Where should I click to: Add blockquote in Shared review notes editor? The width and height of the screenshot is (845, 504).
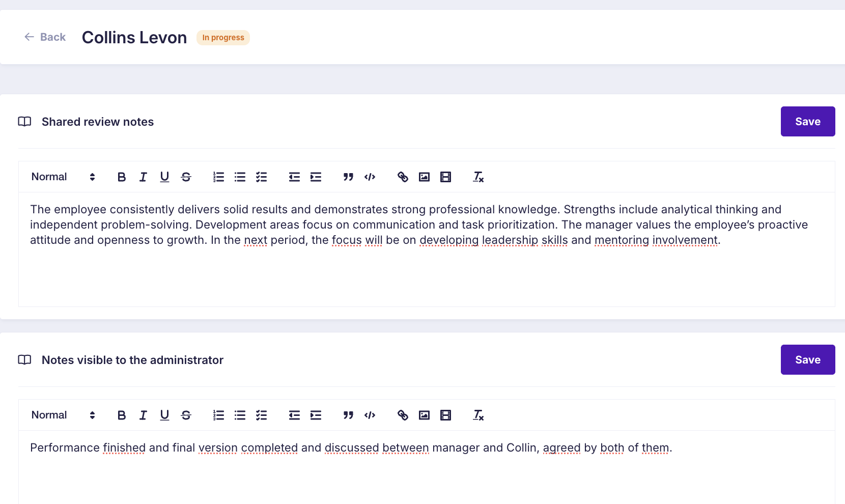coord(348,177)
